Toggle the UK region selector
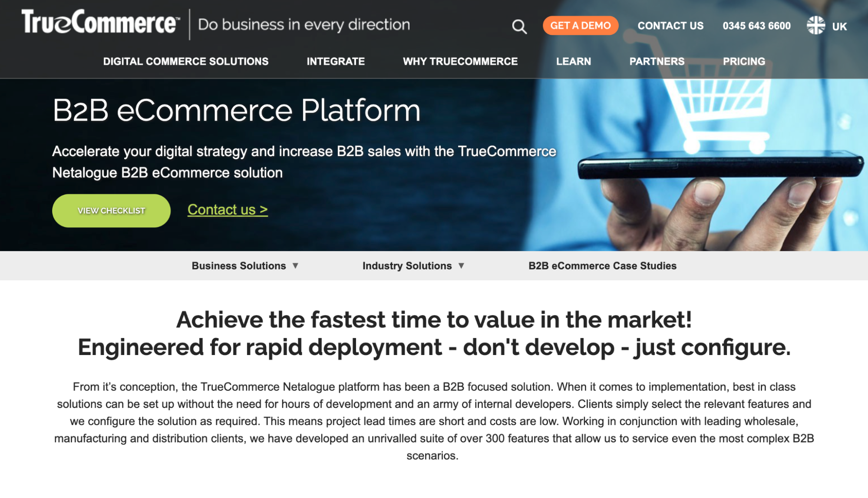The image size is (868, 498). [828, 26]
